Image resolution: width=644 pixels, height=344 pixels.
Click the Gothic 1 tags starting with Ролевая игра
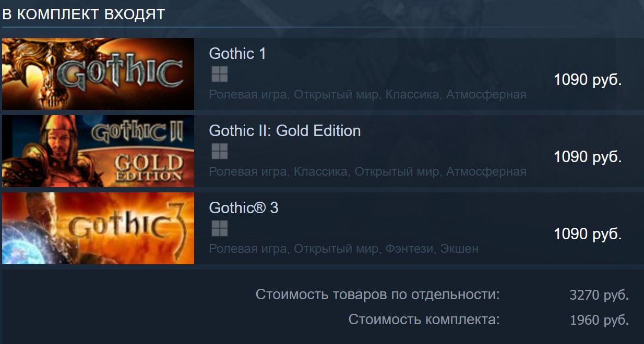click(367, 95)
